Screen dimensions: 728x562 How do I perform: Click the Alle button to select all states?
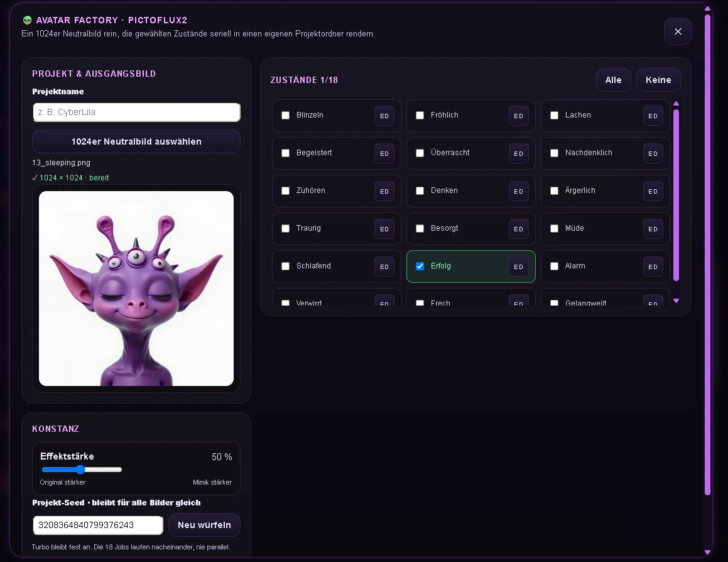pyautogui.click(x=613, y=80)
